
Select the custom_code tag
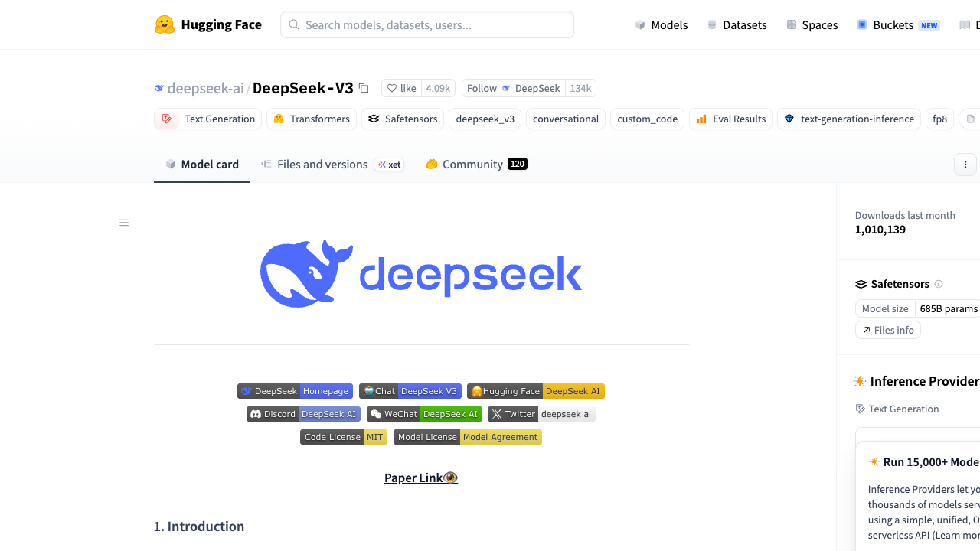pos(647,119)
